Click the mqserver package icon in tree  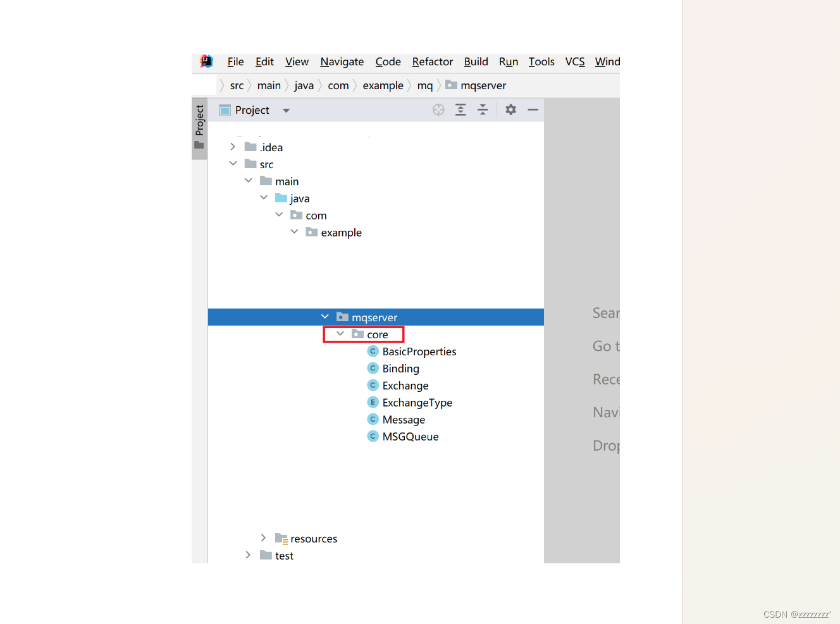click(342, 317)
